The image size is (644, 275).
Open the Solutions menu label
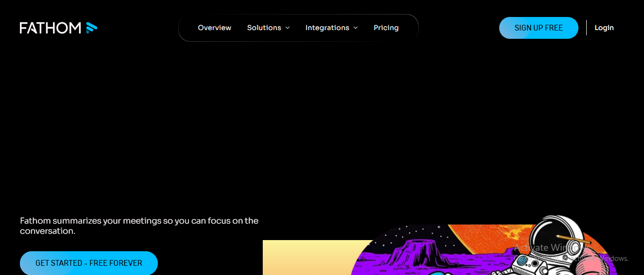264,28
